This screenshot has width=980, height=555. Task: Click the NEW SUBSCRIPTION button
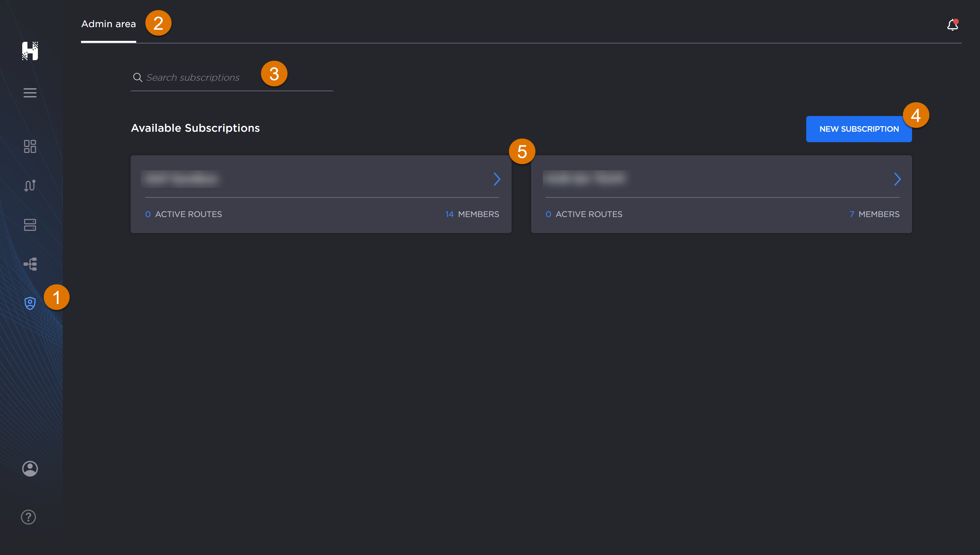point(858,129)
